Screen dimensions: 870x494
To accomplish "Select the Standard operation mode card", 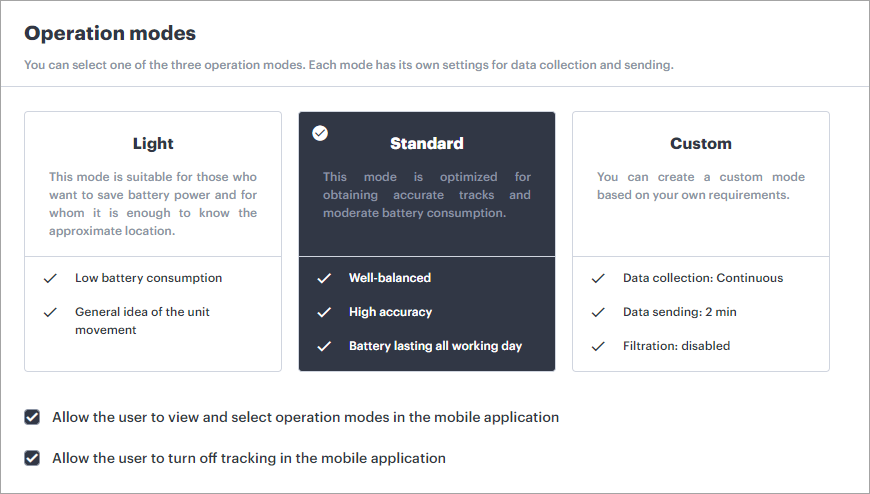I will [427, 144].
